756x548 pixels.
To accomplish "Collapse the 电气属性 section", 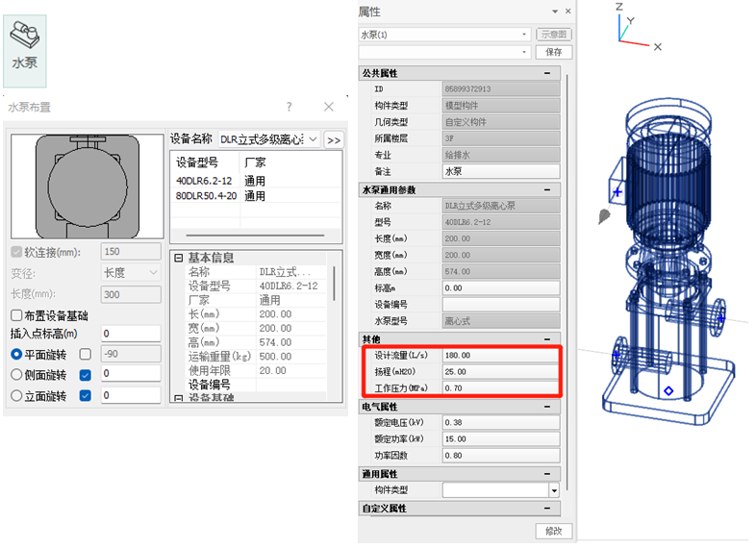I will (547, 407).
